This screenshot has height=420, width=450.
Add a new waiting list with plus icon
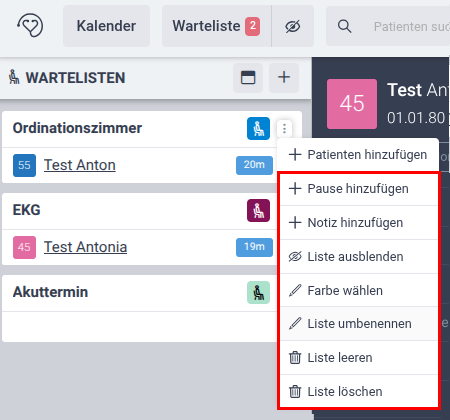[x=284, y=77]
